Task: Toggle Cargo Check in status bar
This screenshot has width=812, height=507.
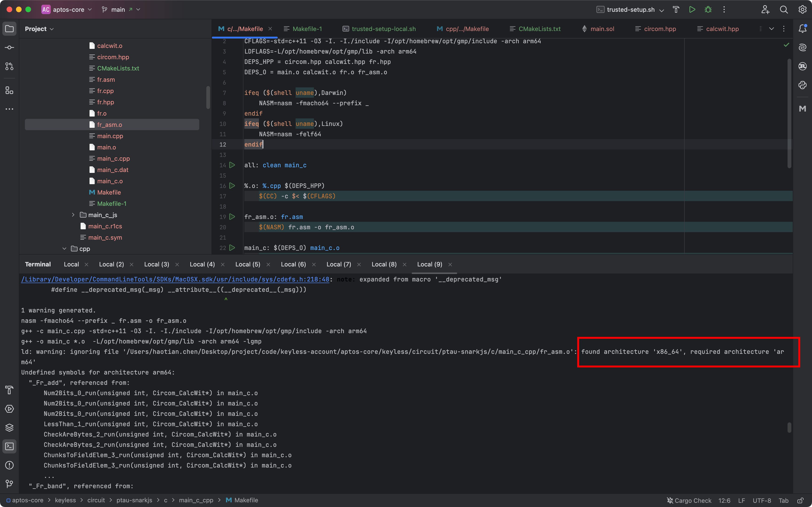Action: pyautogui.click(x=689, y=500)
